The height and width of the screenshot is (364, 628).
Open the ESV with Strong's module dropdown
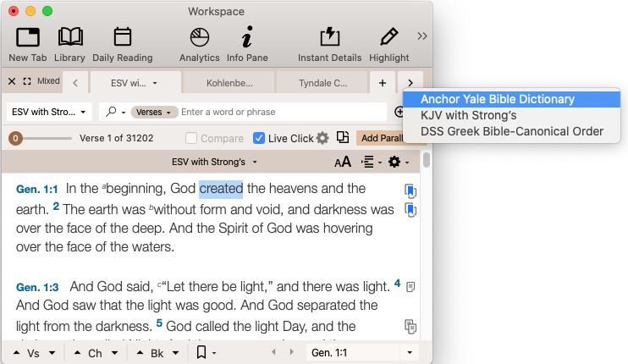coord(50,112)
